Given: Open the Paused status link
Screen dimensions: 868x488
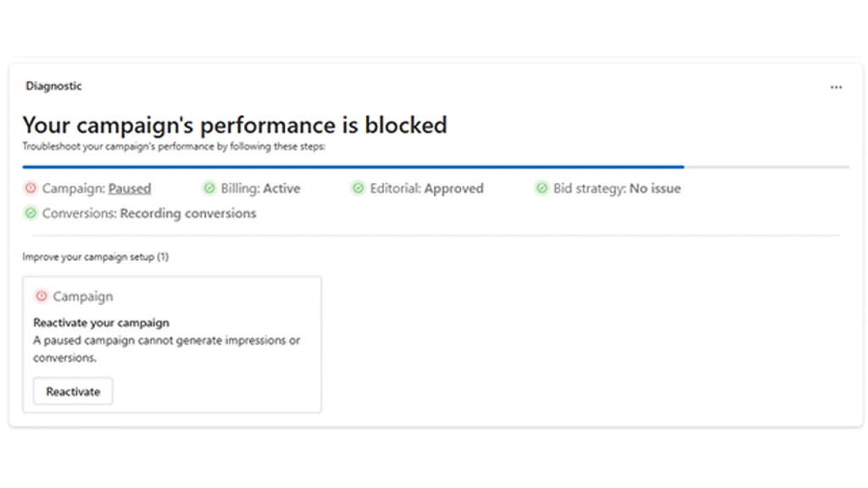Looking at the screenshot, I should point(130,188).
